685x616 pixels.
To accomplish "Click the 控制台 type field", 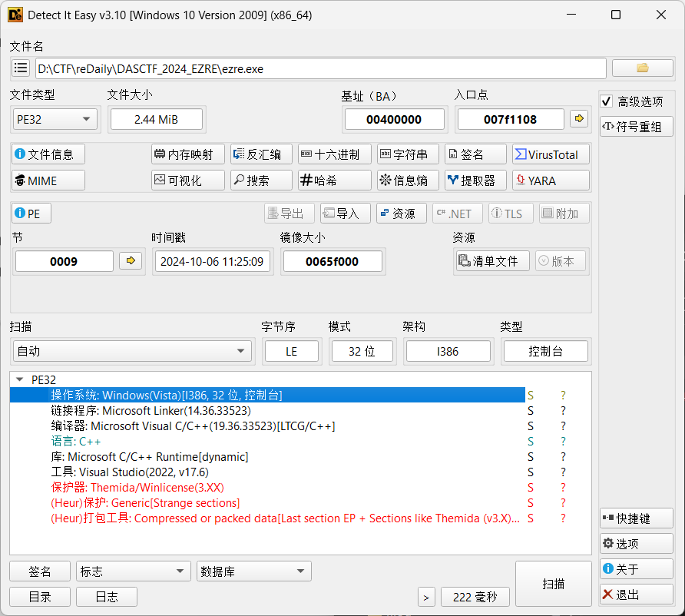I will [546, 351].
